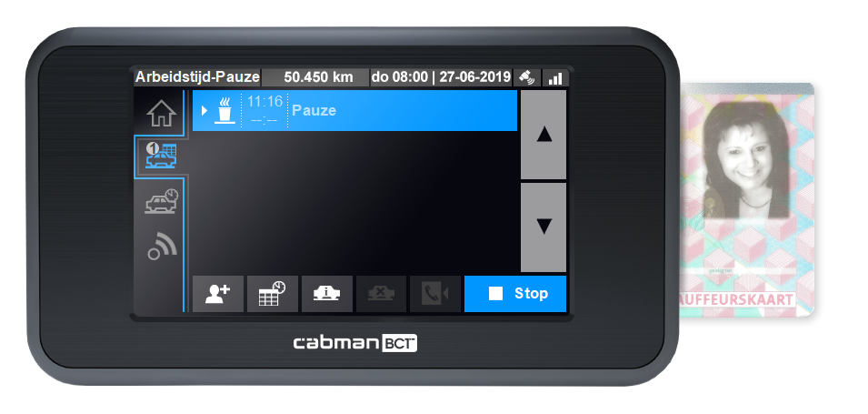The height and width of the screenshot is (414, 868).
Task: Select the Pauze row label
Action: [x=314, y=111]
